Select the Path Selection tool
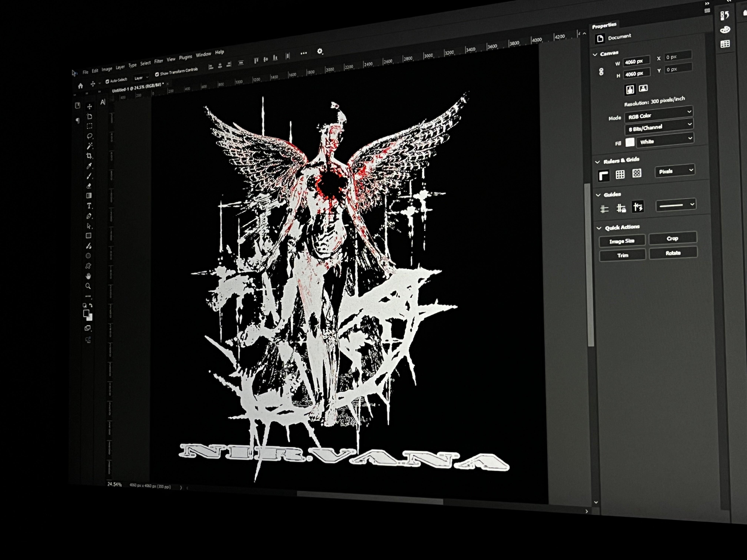Viewport: 747px width, 560px height. coord(89,226)
